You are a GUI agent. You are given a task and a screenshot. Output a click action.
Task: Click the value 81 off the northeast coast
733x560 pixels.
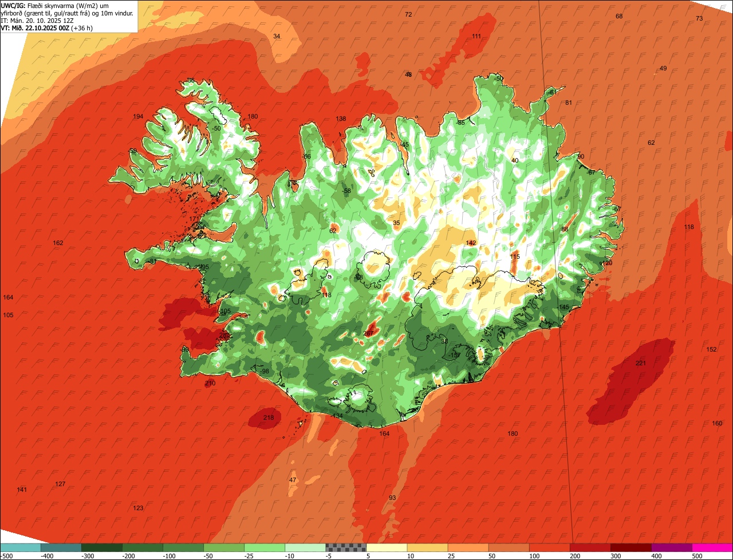click(569, 102)
